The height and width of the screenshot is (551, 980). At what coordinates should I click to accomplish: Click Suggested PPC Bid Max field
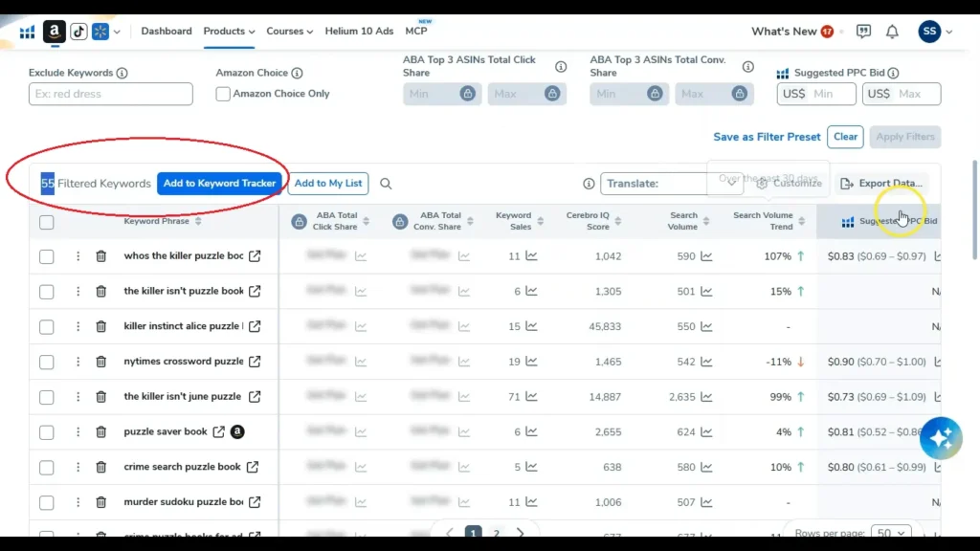pyautogui.click(x=902, y=94)
